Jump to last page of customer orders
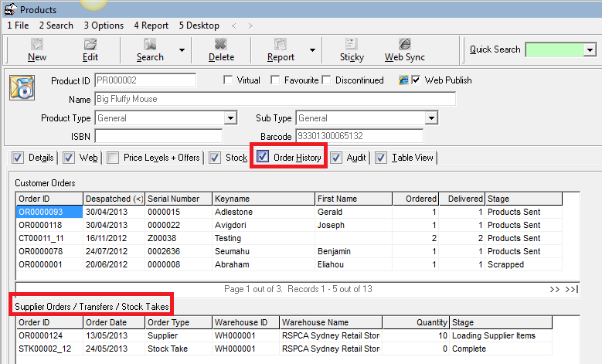 click(571, 289)
